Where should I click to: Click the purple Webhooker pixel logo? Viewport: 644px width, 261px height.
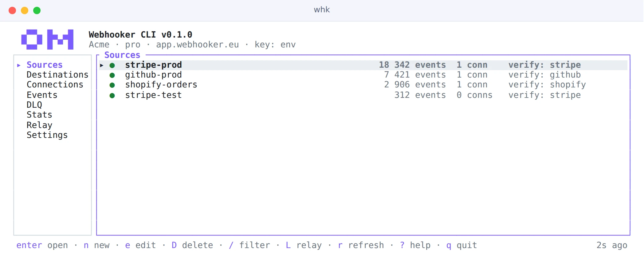47,39
